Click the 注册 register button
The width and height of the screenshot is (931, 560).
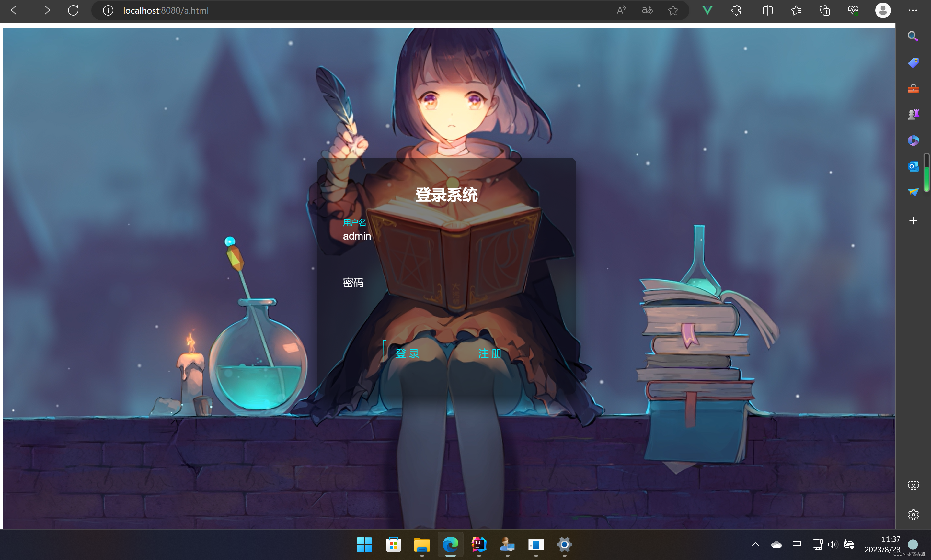490,353
